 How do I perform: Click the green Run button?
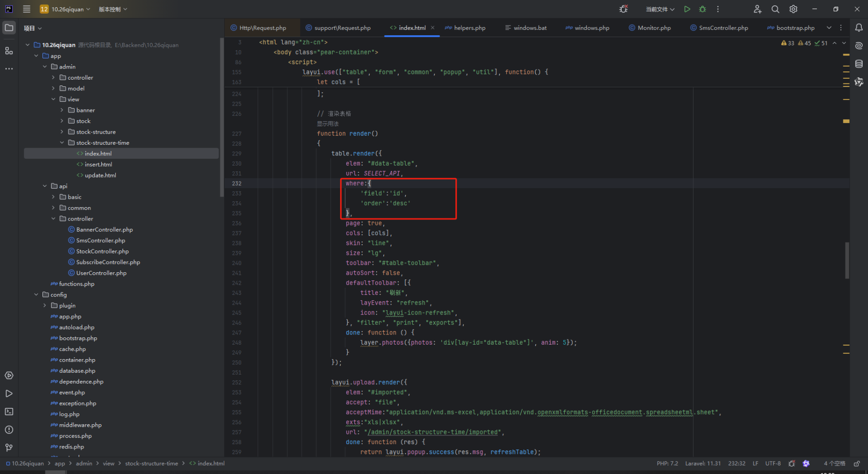pyautogui.click(x=687, y=9)
